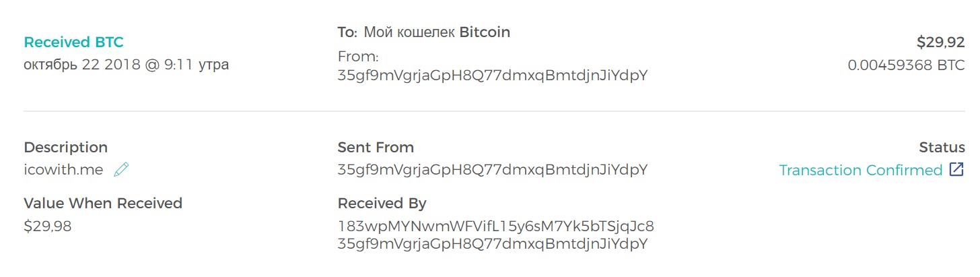Select the Sent From address

pyautogui.click(x=492, y=170)
